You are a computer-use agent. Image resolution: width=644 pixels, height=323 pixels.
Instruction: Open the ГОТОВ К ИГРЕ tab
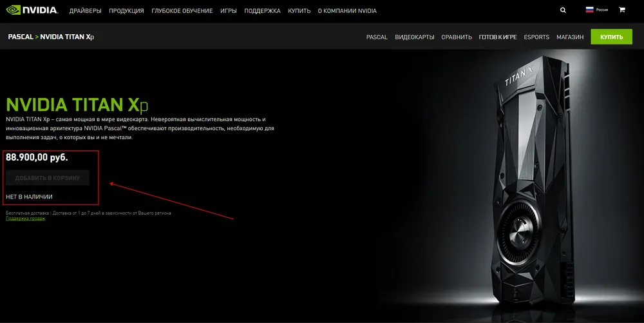tap(498, 37)
